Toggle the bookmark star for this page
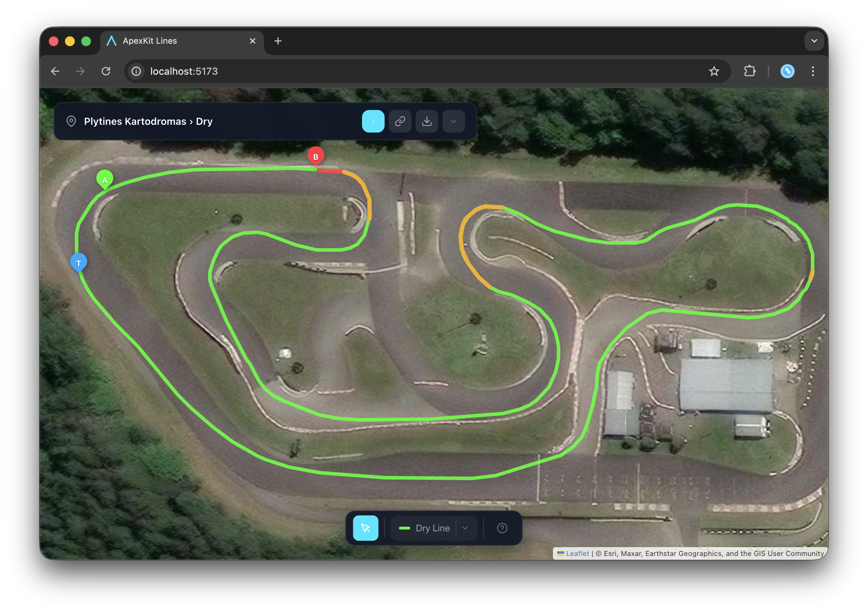868x612 pixels. [714, 71]
